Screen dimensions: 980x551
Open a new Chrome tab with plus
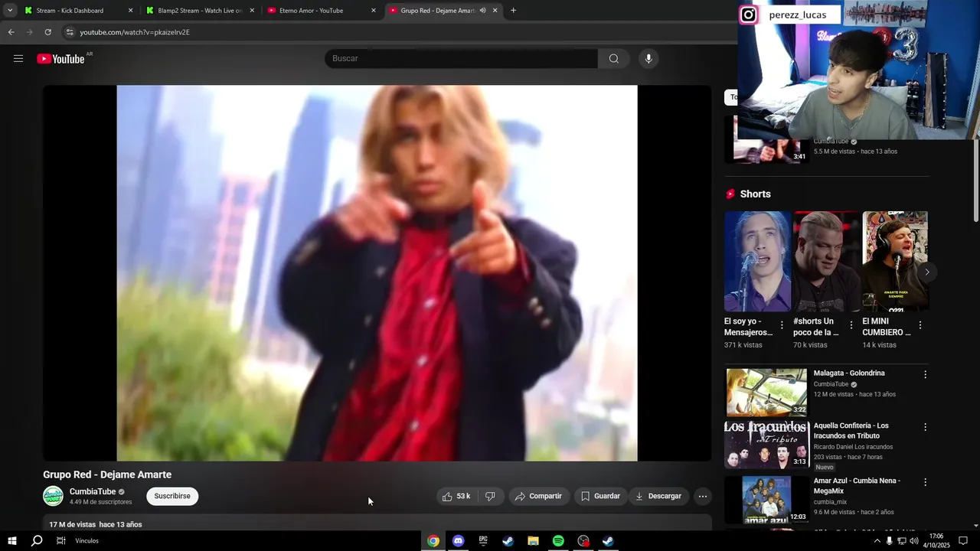[513, 11]
